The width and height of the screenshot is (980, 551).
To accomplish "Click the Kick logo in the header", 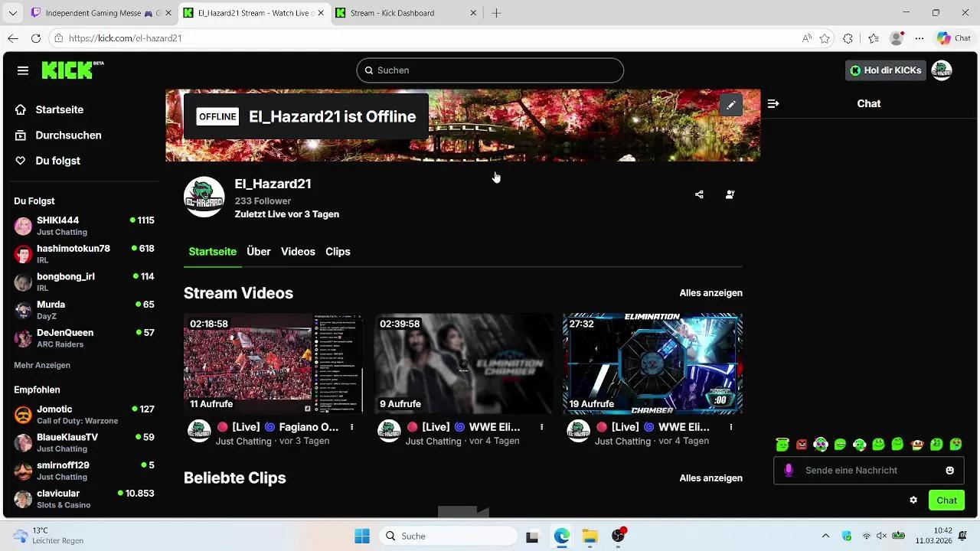I will (67, 70).
